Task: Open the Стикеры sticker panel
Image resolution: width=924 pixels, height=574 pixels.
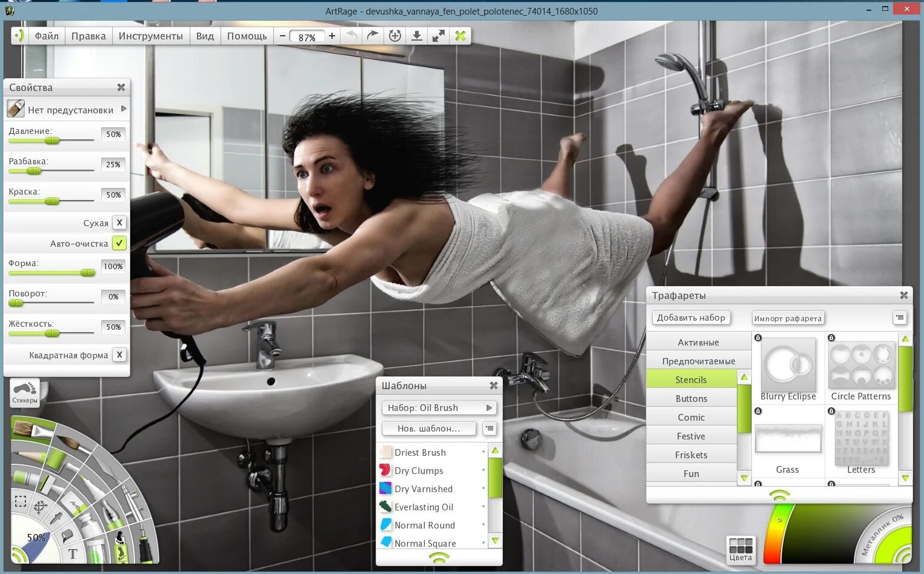Action: pyautogui.click(x=25, y=392)
